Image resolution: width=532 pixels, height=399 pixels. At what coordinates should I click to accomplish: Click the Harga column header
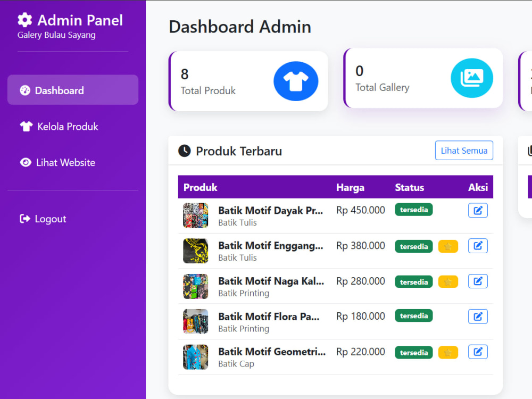coord(350,187)
